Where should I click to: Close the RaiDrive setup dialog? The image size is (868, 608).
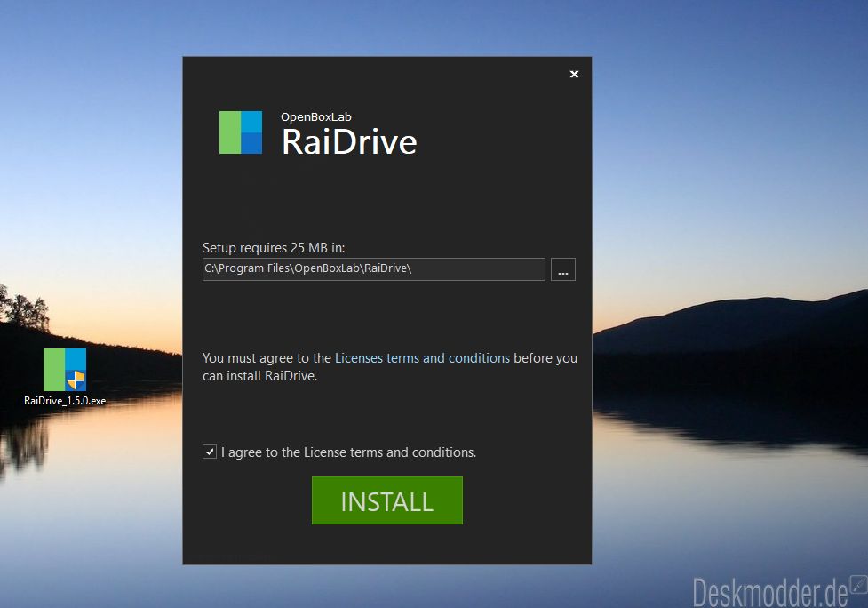coord(574,74)
